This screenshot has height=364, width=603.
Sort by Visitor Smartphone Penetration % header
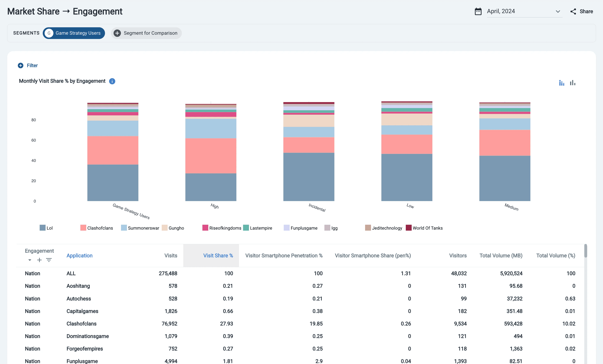click(284, 255)
